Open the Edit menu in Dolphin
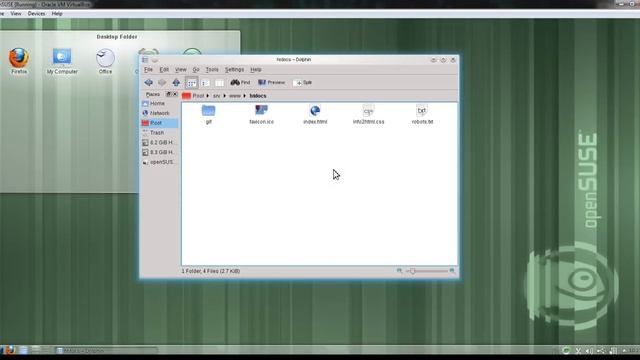 [164, 70]
